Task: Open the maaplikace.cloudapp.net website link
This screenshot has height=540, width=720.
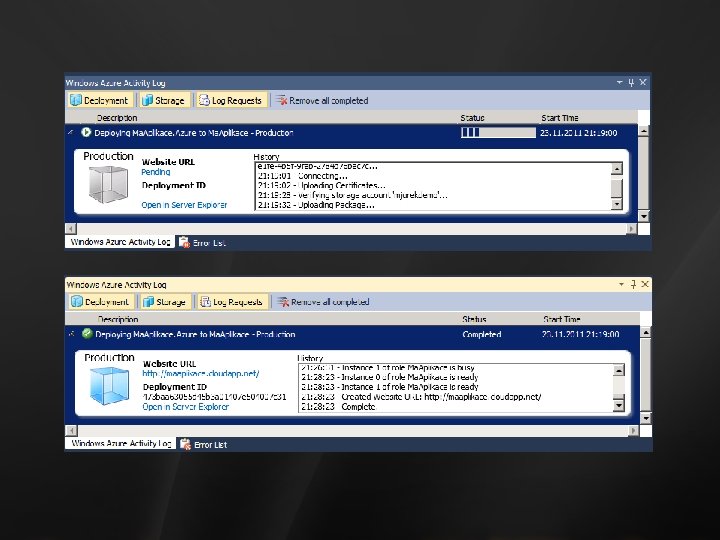Action: pos(201,373)
